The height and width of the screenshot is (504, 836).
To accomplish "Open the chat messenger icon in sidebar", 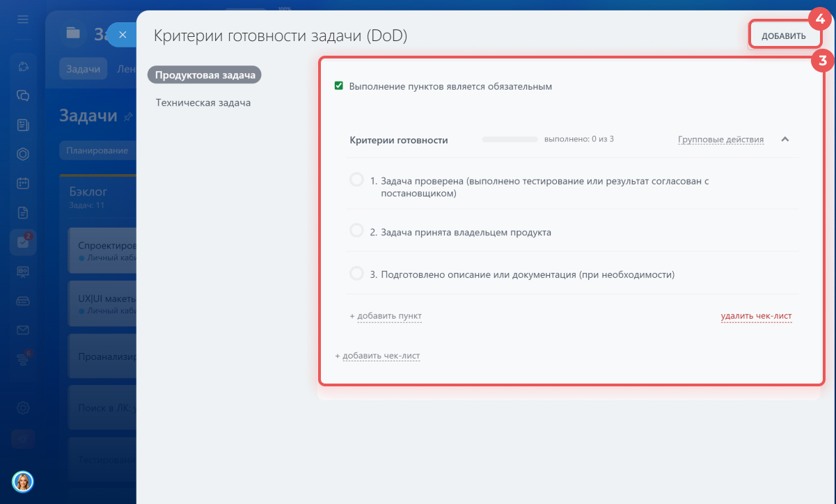I will (23, 95).
